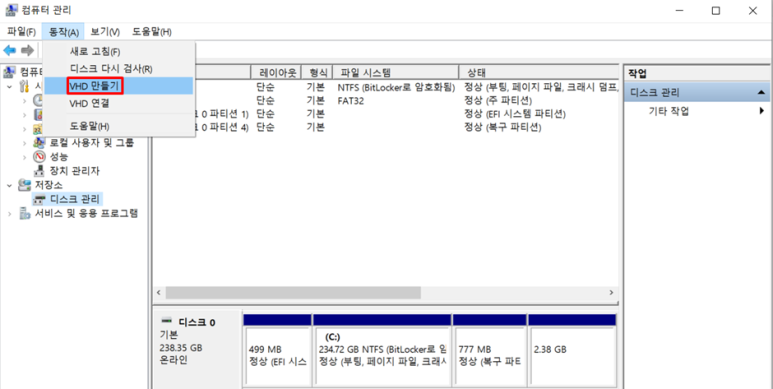This screenshot has width=773, height=389.
Task: Select 서비스 및 응용 프로그램 tree item
Action: pyautogui.click(x=86, y=213)
